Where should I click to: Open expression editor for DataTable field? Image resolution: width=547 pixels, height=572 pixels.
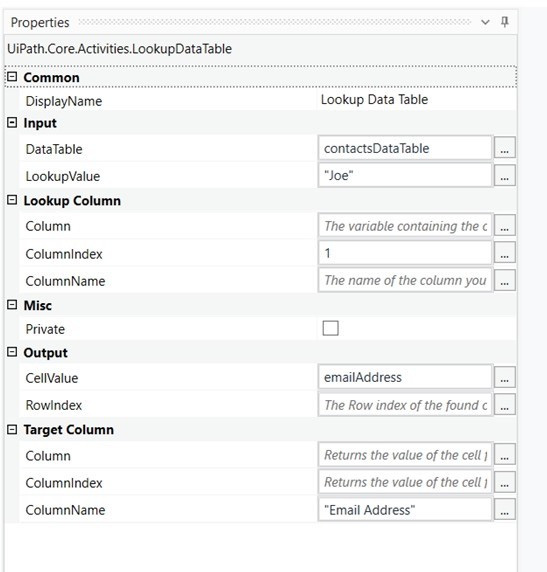point(505,147)
